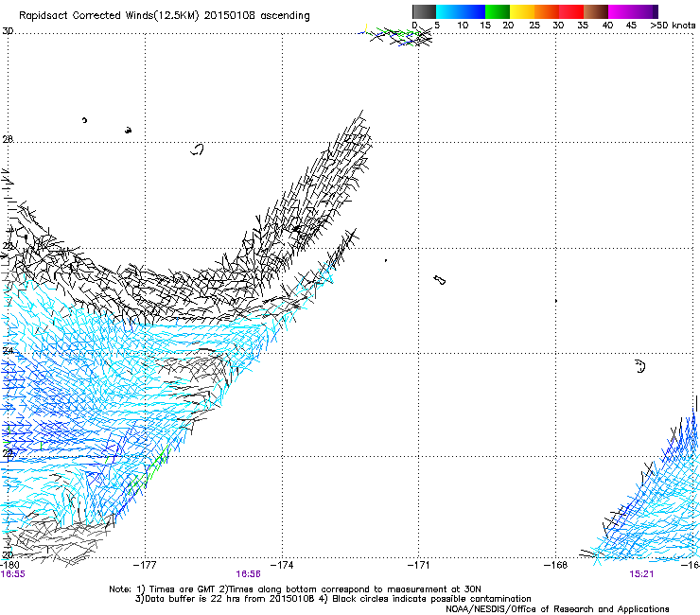Click the latitude label '24'
This screenshot has width=700, height=615.
pos(8,351)
